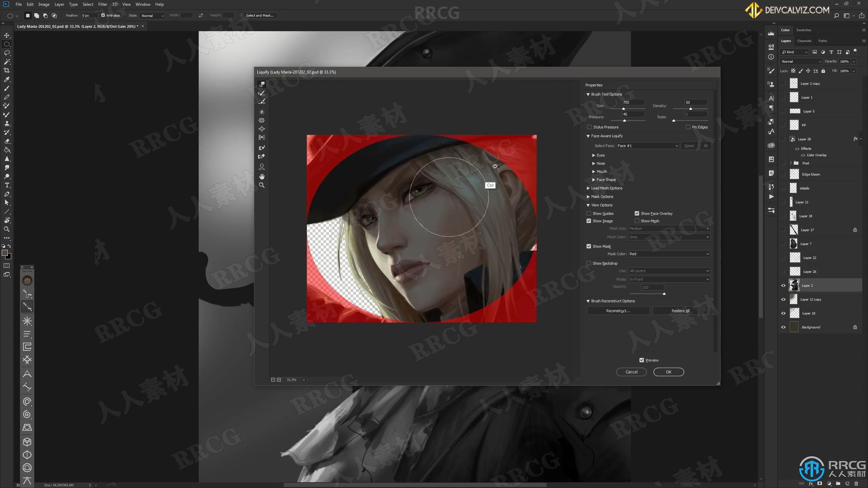Screen dimensions: 868x488
Task: Expand the Eyes section
Action: pos(594,155)
